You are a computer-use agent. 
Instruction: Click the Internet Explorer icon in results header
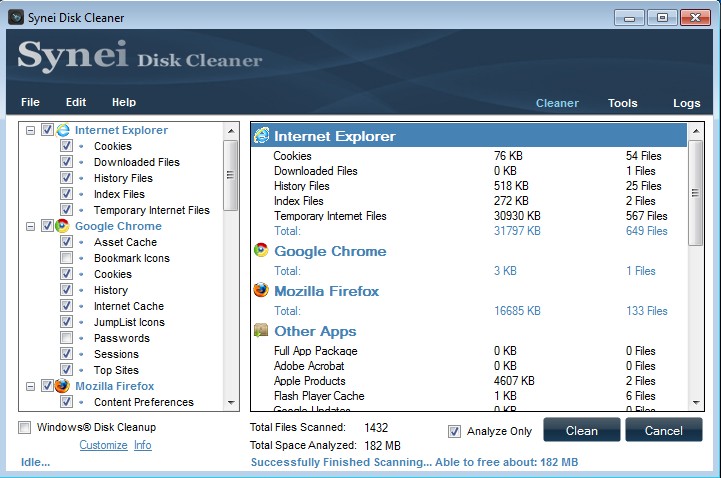(x=262, y=136)
